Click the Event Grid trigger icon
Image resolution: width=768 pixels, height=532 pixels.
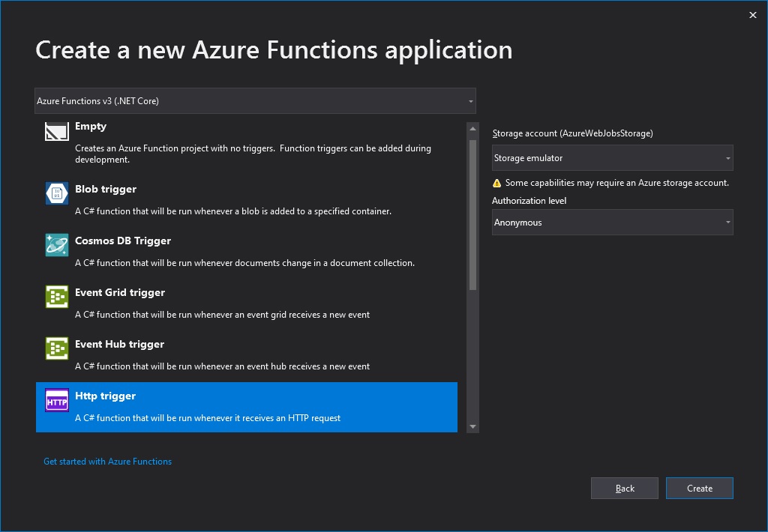(x=57, y=297)
